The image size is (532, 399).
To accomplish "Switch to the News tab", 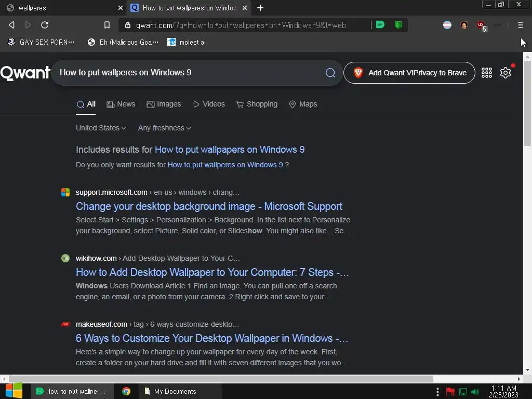I will 121,104.
